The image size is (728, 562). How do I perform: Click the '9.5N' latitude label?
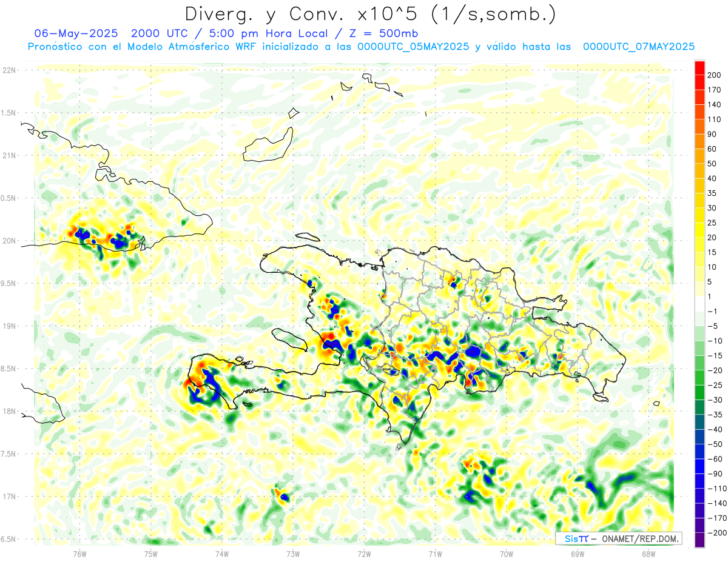[8, 283]
